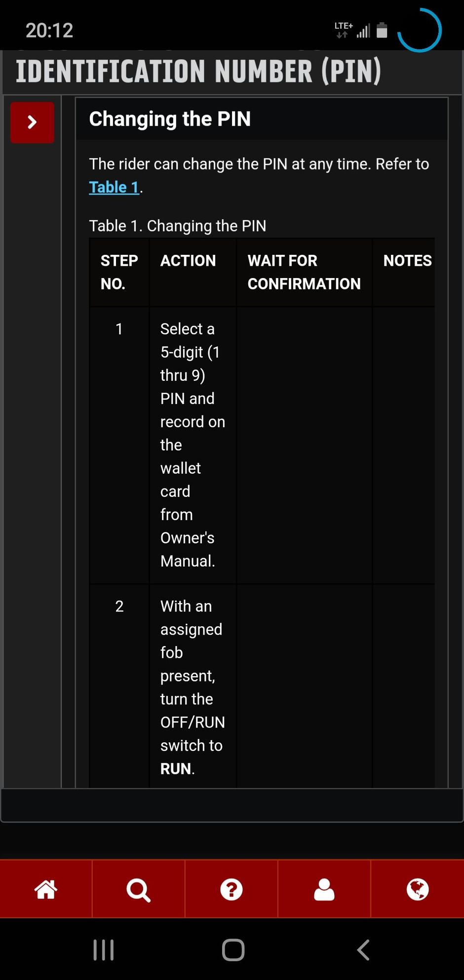Viewport: 464px width, 980px height.
Task: Tap step 1 action text cell
Action: click(192, 445)
